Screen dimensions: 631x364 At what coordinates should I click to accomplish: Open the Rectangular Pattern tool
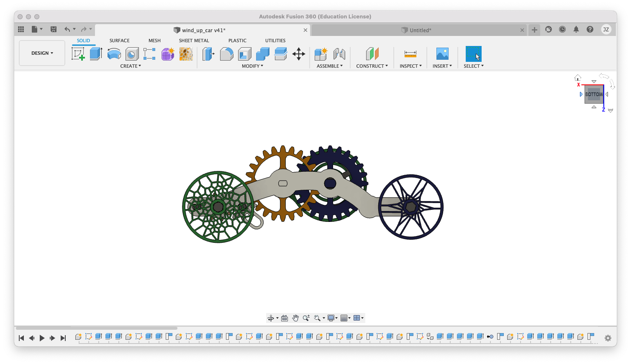tap(149, 54)
